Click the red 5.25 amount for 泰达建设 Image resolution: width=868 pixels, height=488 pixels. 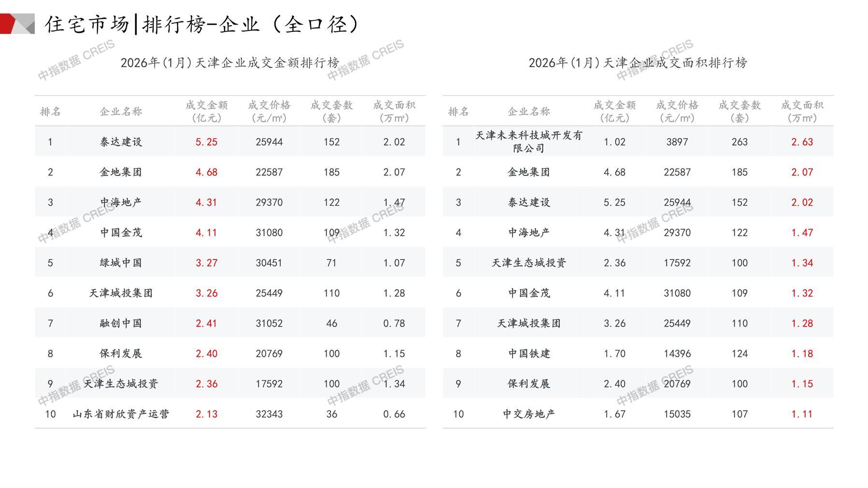[206, 142]
